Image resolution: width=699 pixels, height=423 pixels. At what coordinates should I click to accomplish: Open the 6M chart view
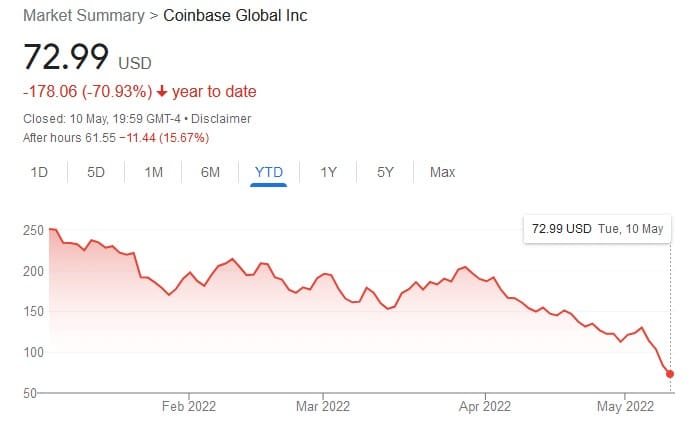tap(210, 172)
